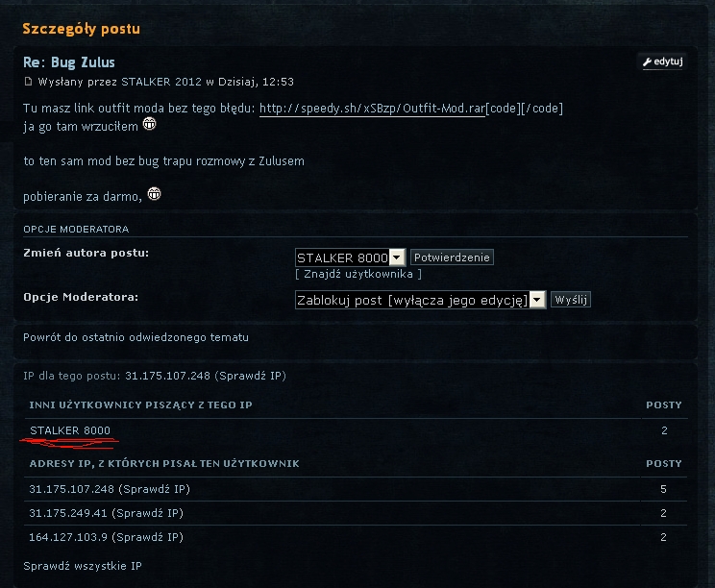Open 'Powrót do ostatnio odwiedzonego tematu' link
The width and height of the screenshot is (715, 588).
pyautogui.click(x=136, y=337)
